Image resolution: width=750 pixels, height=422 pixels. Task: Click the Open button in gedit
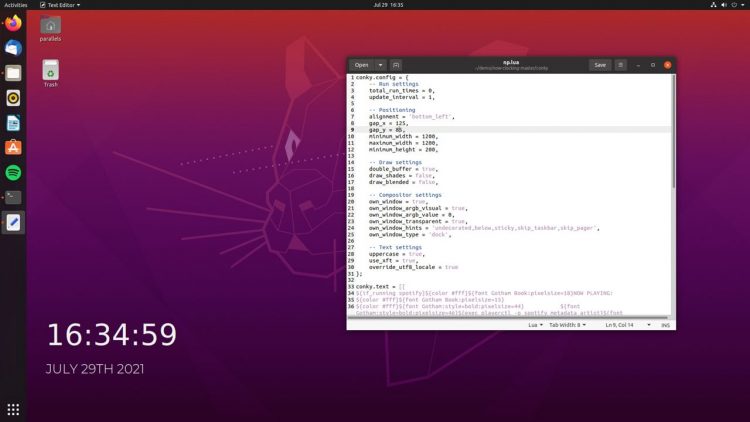pyautogui.click(x=362, y=65)
